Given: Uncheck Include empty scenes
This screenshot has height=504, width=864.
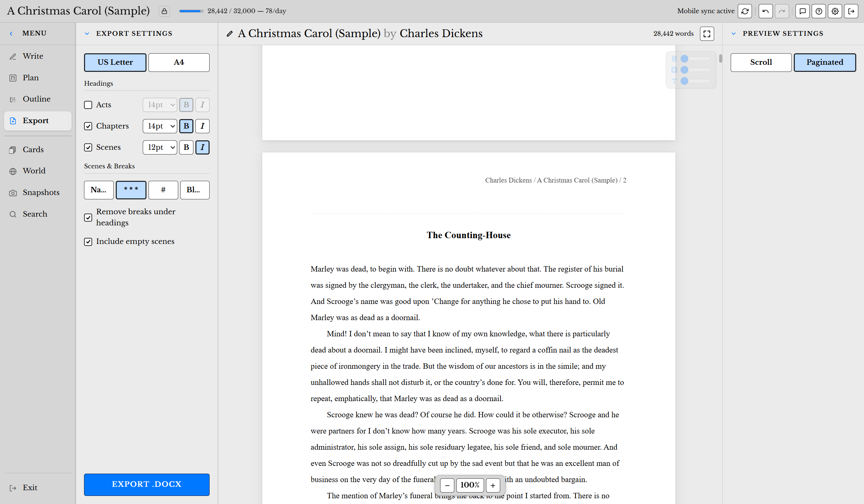Looking at the screenshot, I should (x=88, y=242).
